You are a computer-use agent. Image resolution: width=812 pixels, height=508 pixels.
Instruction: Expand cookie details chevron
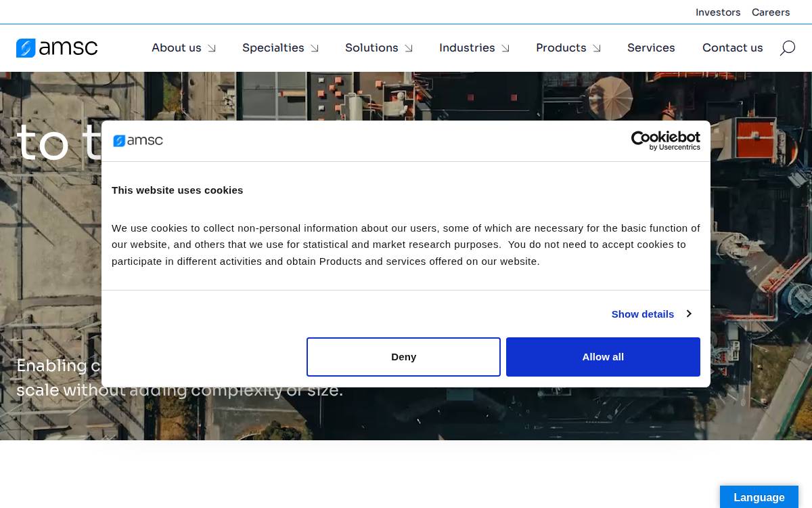pyautogui.click(x=689, y=314)
